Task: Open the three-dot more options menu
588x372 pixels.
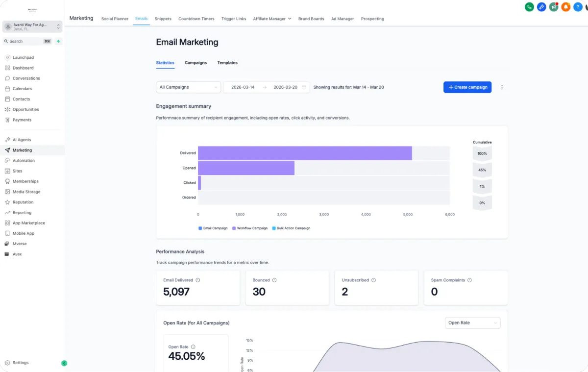Action: coord(502,87)
